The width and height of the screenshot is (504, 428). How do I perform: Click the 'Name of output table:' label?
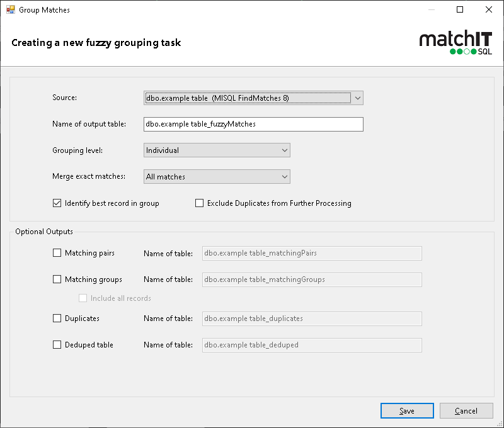pyautogui.click(x=89, y=124)
